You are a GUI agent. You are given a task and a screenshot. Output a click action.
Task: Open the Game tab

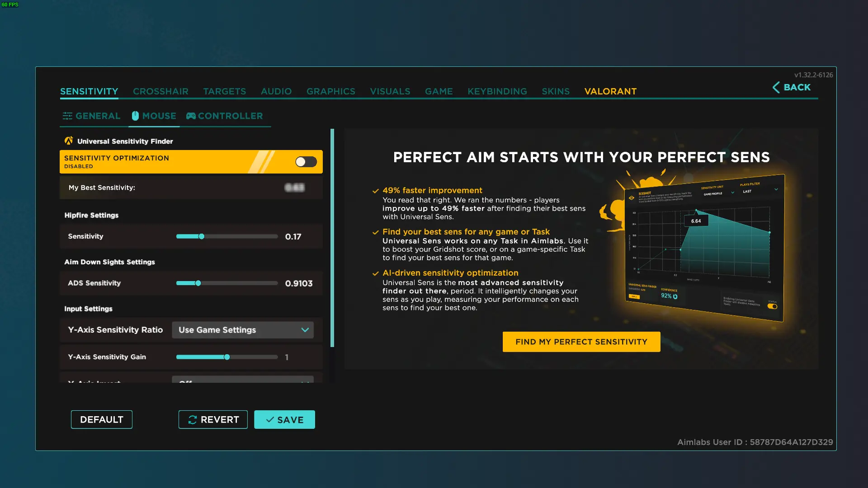[439, 91]
